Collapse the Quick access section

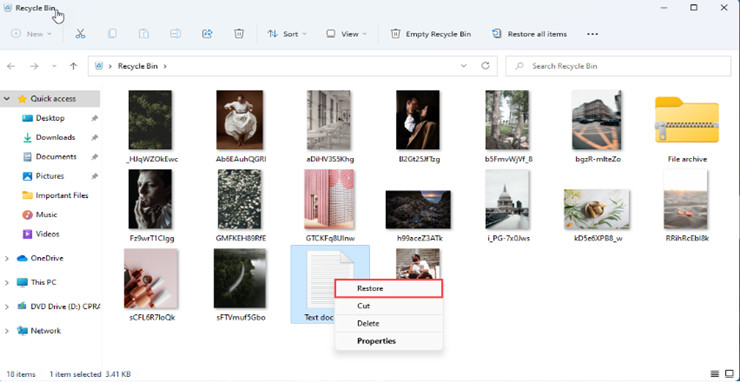(x=7, y=99)
